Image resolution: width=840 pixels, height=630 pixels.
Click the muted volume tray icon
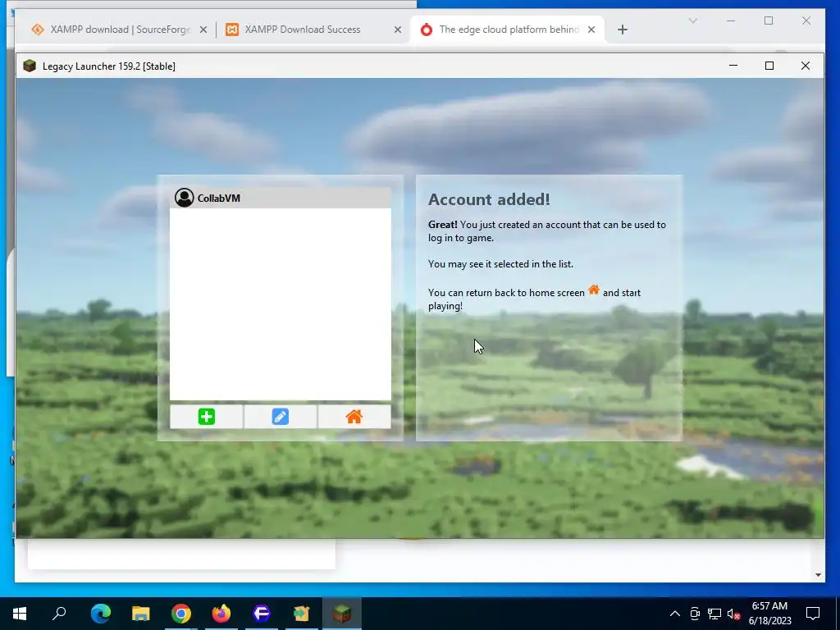pyautogui.click(x=733, y=614)
